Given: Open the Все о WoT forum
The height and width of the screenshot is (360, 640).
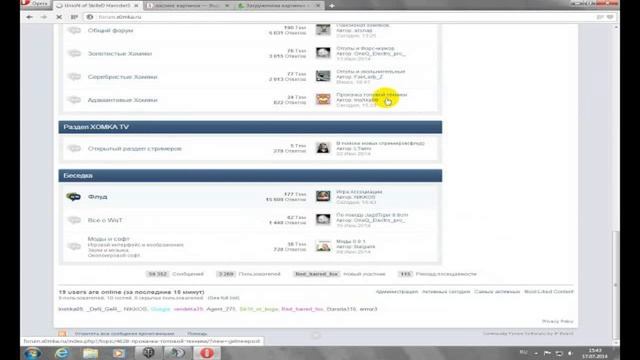Looking at the screenshot, I should click(x=105, y=220).
